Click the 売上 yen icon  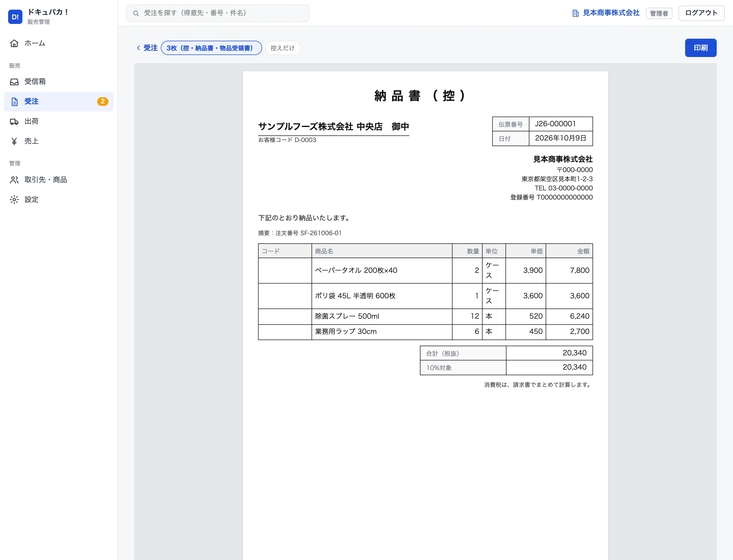[14, 141]
